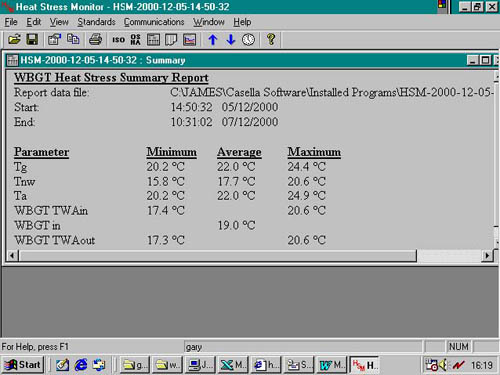Click the Windows Start button
The image size is (500, 375).
23,365
